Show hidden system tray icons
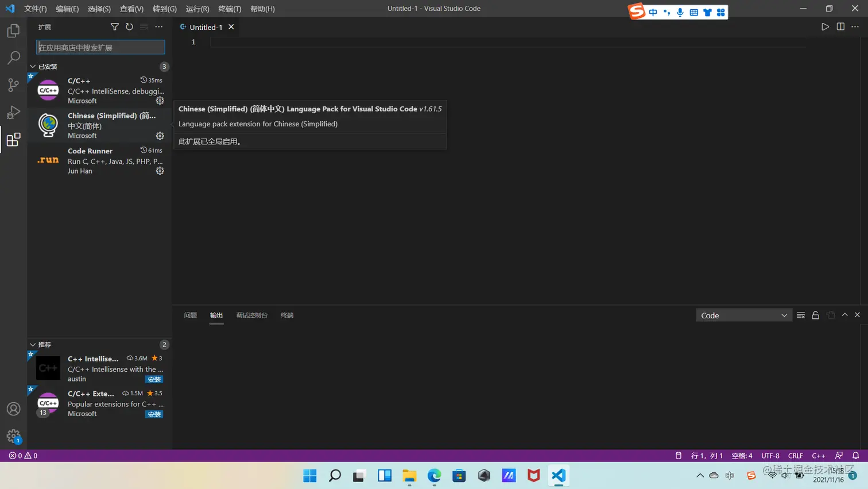Image resolution: width=868 pixels, height=489 pixels. (700, 475)
